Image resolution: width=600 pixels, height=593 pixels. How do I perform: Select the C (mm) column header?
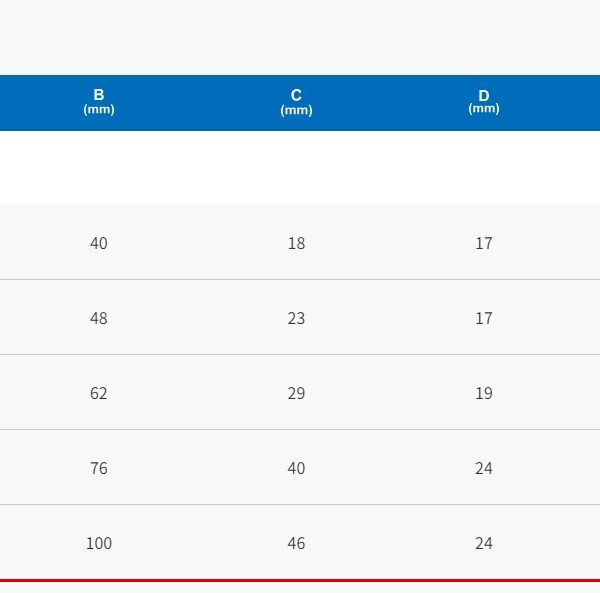[296, 102]
